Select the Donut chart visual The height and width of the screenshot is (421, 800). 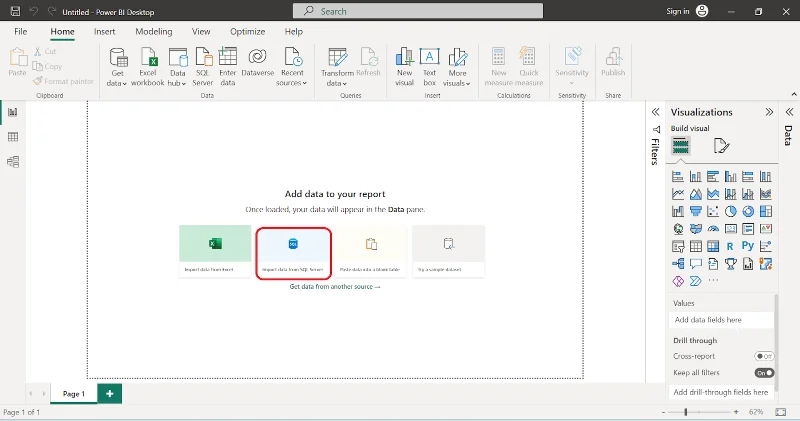(748, 211)
